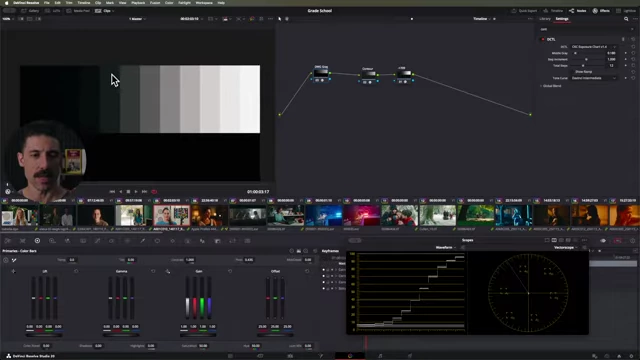Open the Color Wheels primaries palette icon

(37, 241)
